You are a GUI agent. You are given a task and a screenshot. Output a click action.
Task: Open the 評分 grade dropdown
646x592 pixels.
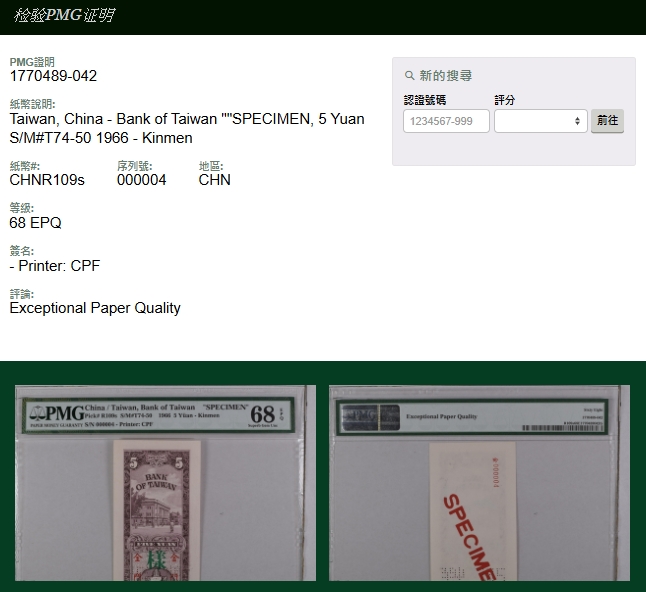[x=541, y=121]
